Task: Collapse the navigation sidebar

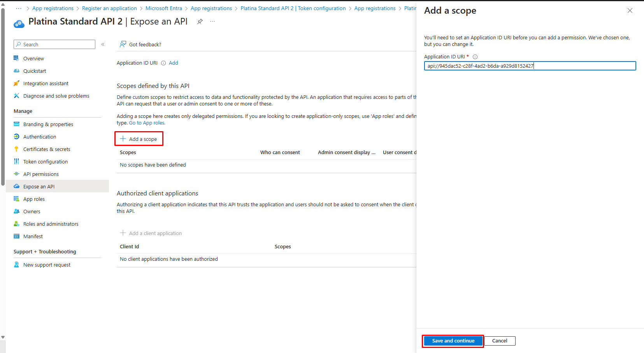Action: (x=103, y=44)
